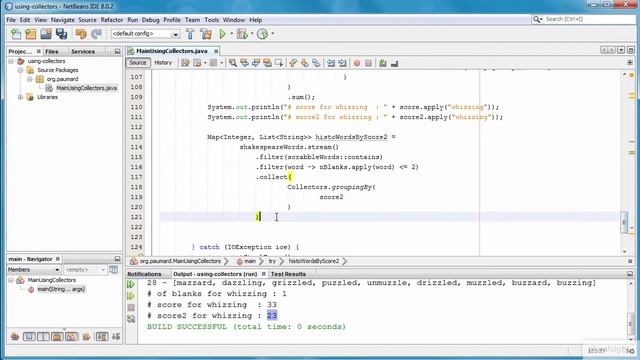The height and width of the screenshot is (360, 640).
Task: Click the editor vertical scrollbar thumb
Action: click(x=624, y=222)
